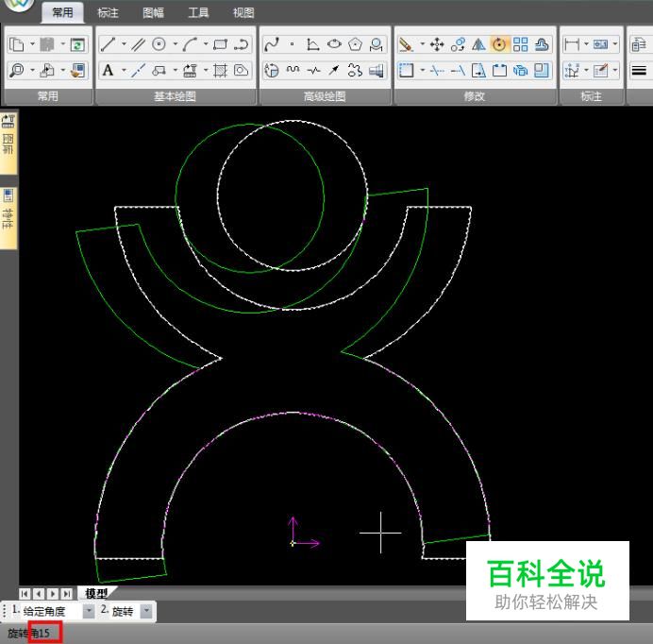Click the New/Copy document icon
Image resolution: width=653 pixels, height=644 pixels.
[x=17, y=44]
